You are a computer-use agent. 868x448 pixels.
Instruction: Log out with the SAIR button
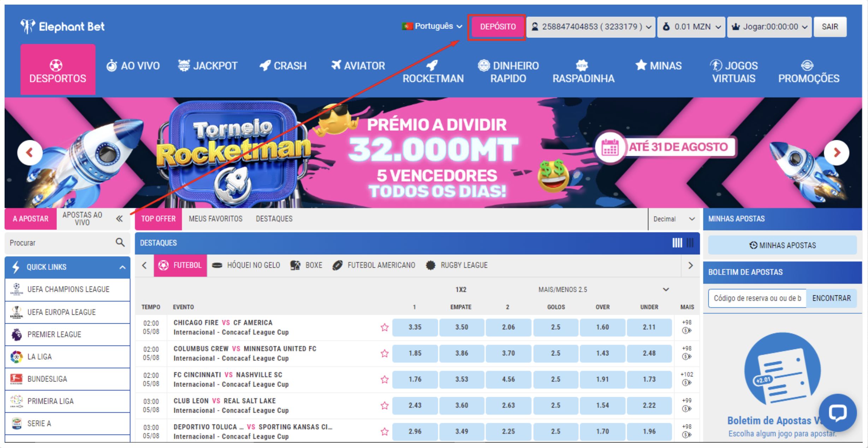830,27
